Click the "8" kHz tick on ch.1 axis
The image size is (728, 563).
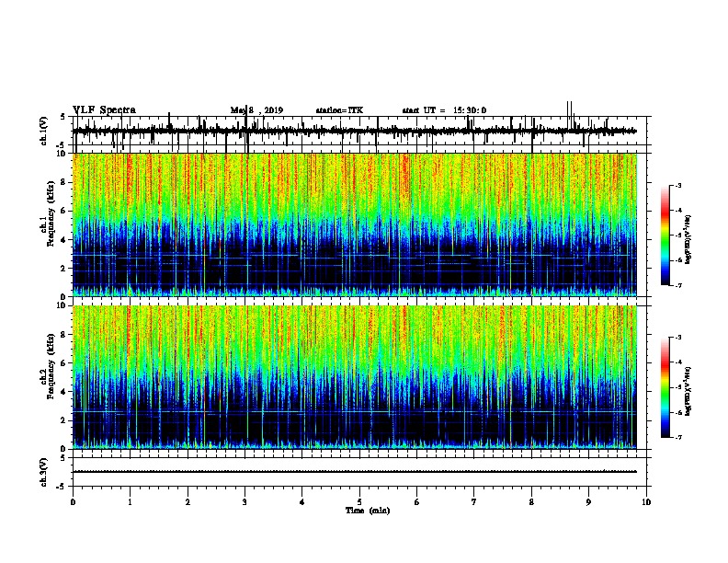[64, 182]
